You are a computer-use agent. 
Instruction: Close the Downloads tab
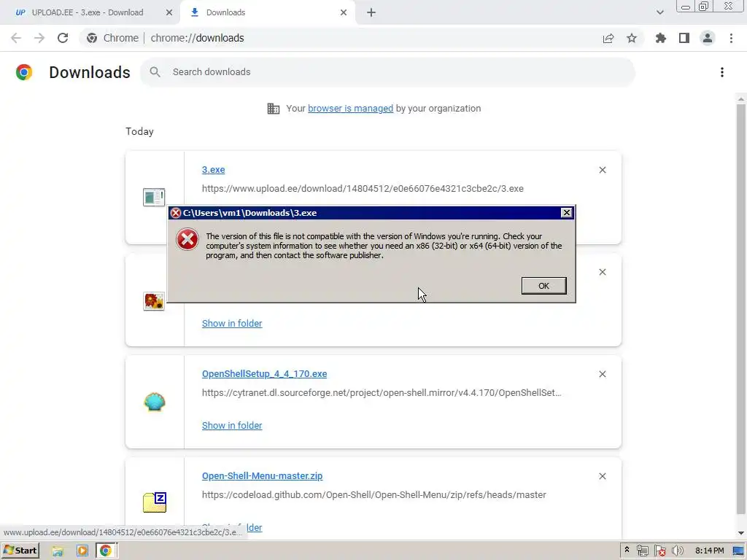[343, 12]
